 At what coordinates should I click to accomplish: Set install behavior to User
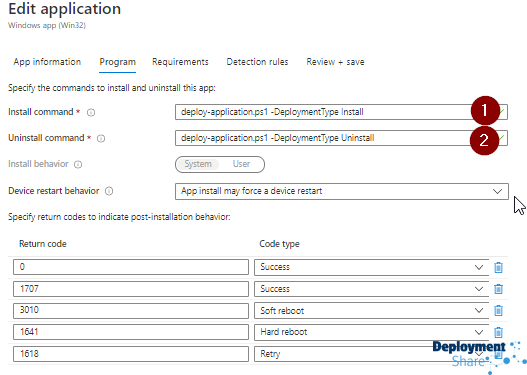click(241, 164)
